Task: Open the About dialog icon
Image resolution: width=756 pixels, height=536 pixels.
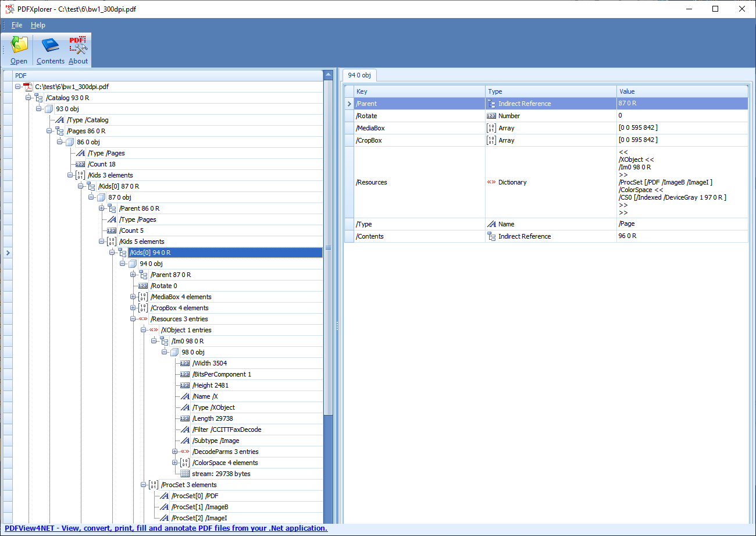Action: (78, 45)
